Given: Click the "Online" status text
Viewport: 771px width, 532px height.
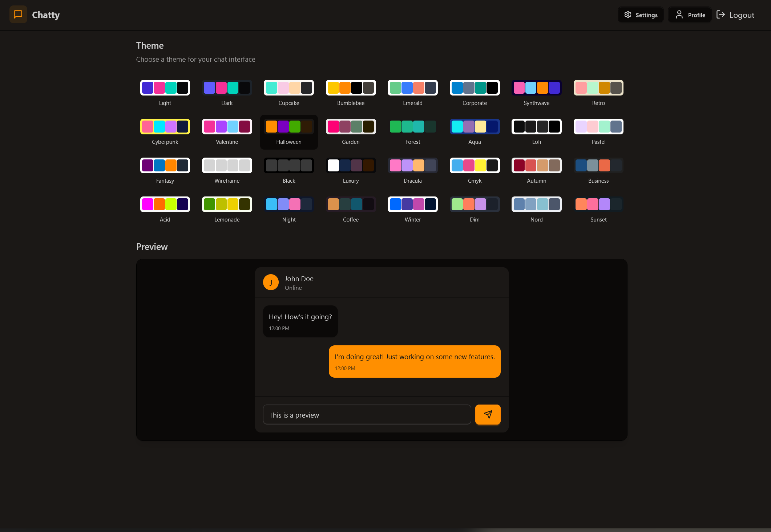Looking at the screenshot, I should (x=293, y=288).
